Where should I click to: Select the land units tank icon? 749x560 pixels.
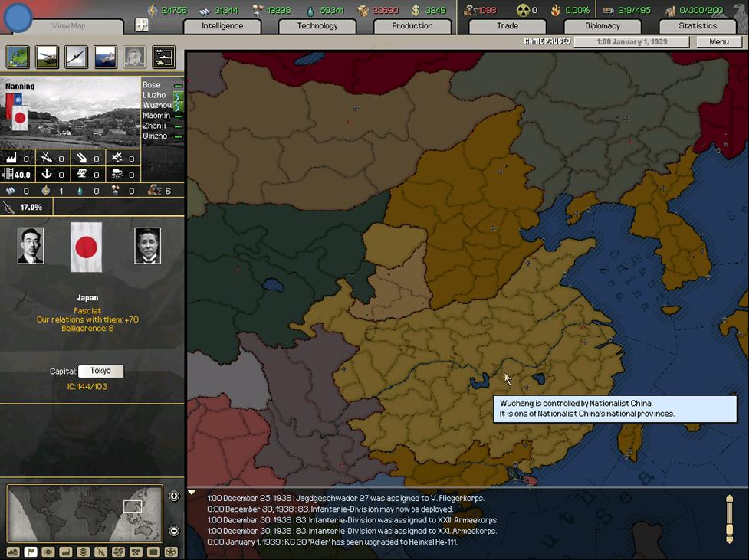point(48,57)
